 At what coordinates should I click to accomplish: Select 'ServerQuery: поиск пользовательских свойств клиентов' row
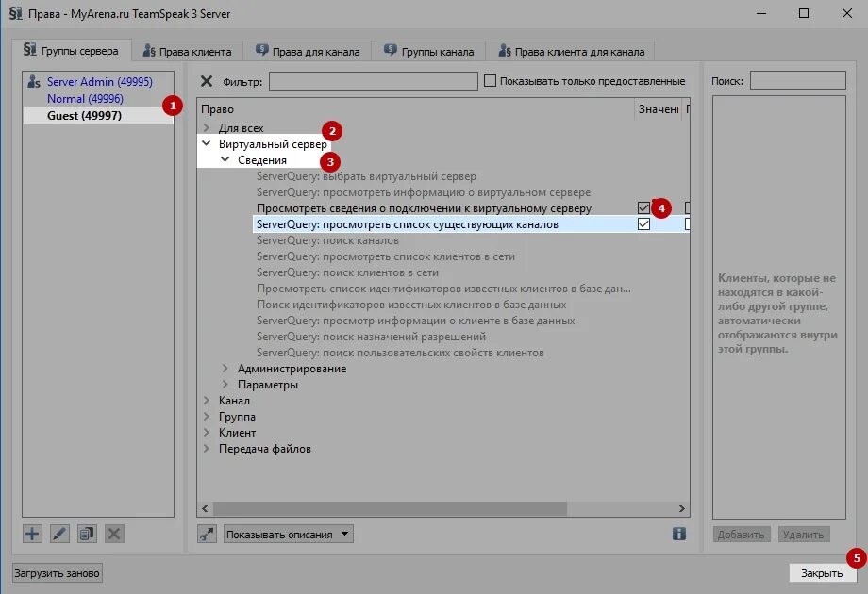[400, 353]
